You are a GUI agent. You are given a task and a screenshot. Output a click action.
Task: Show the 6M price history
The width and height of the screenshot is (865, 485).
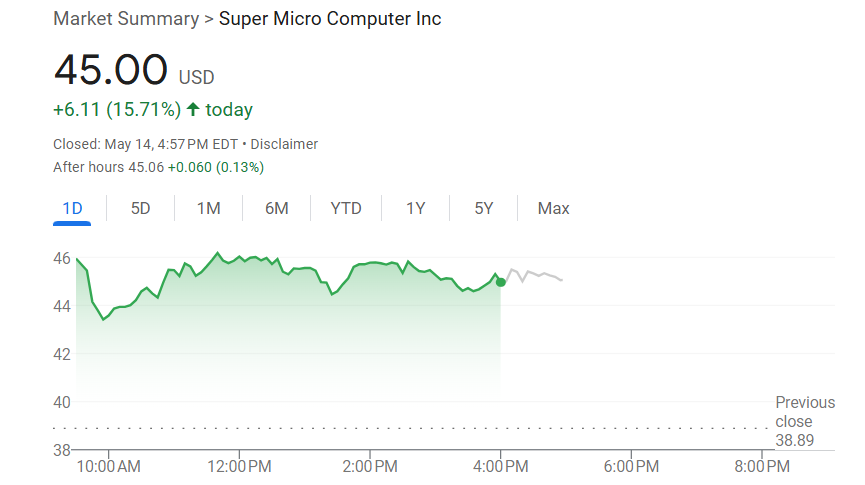(276, 209)
